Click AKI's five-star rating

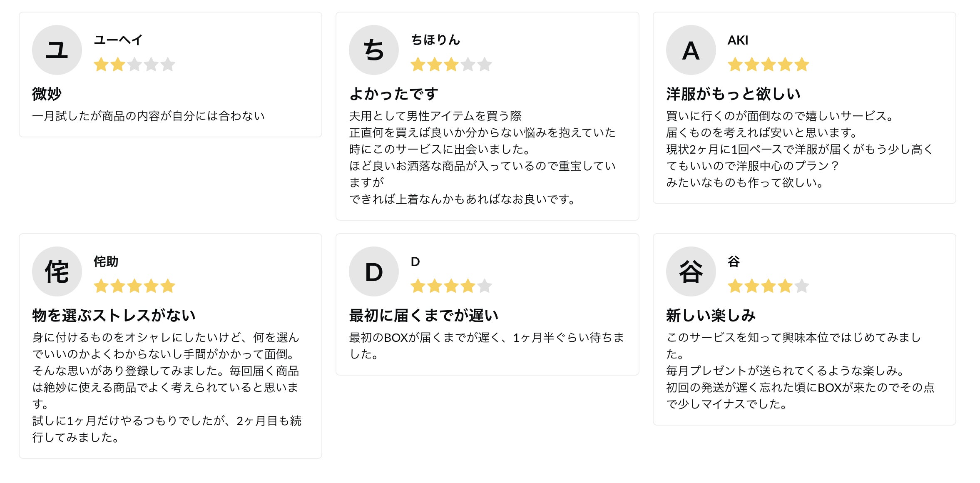point(768,65)
